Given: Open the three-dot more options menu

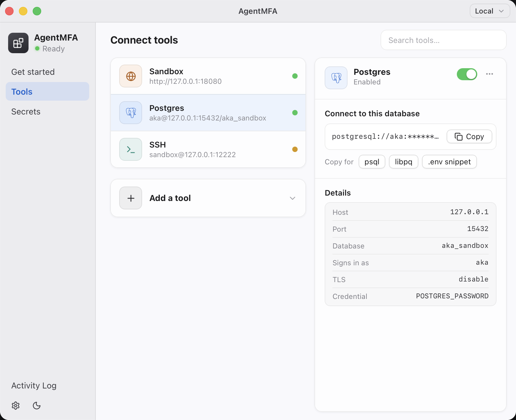Looking at the screenshot, I should (x=490, y=74).
